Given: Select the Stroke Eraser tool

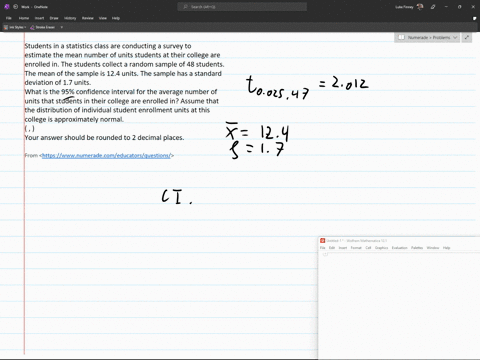Looking at the screenshot, I should tap(43, 27).
